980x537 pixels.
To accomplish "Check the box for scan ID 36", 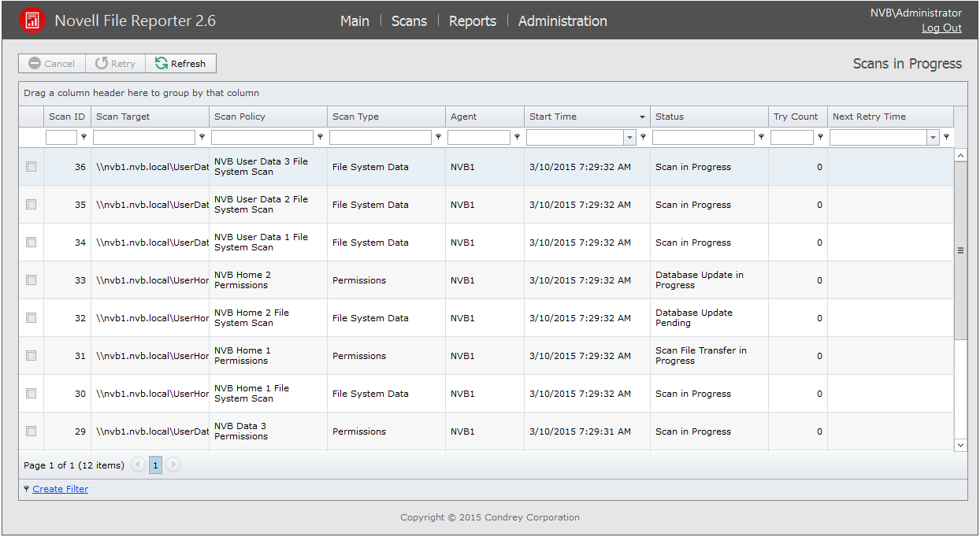I will coord(32,167).
